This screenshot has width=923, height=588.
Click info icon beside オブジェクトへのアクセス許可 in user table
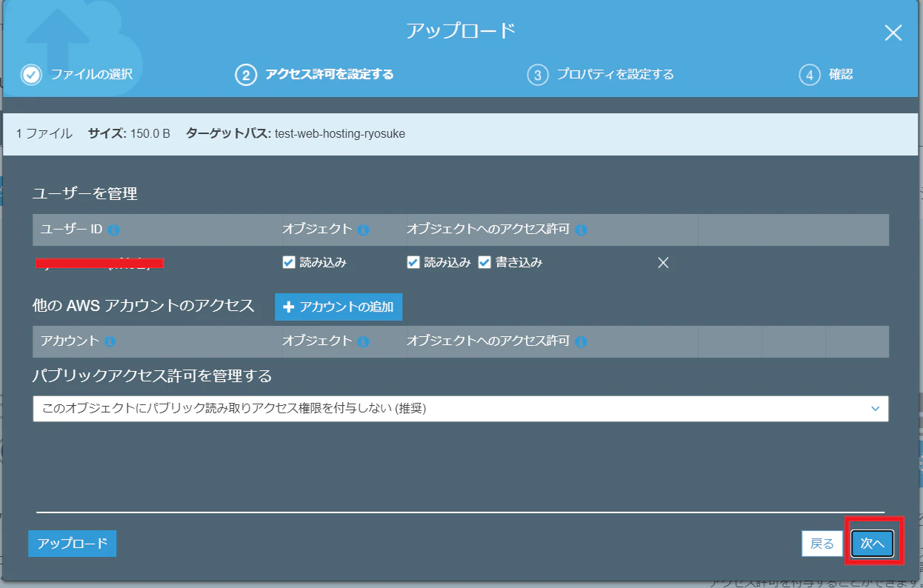coord(581,230)
